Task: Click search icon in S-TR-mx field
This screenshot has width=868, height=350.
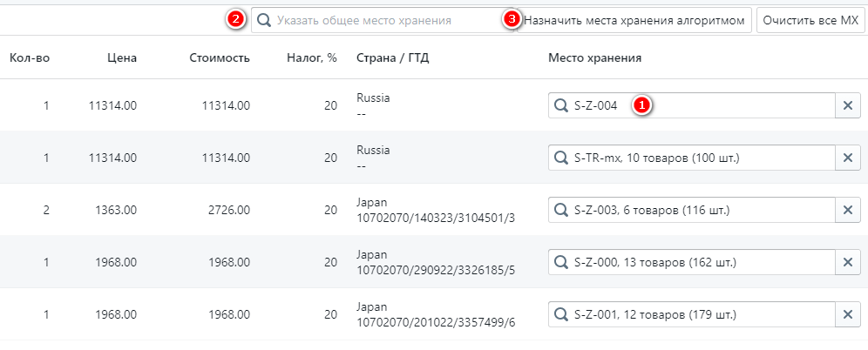Action: point(561,158)
